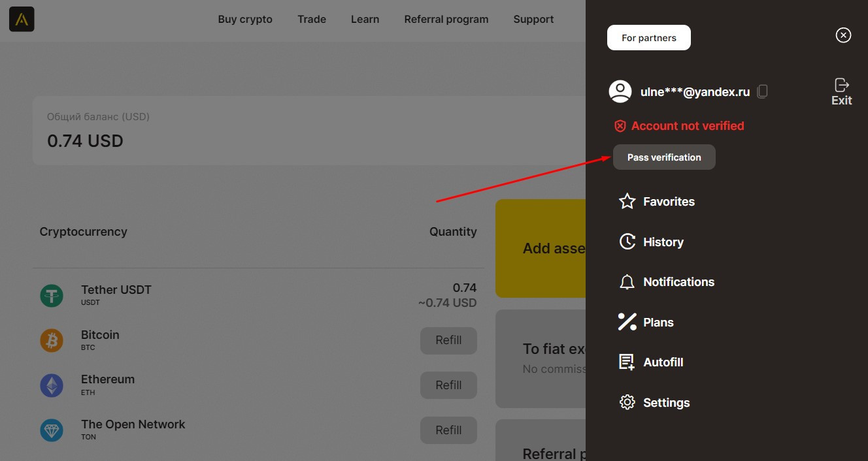Click the user avatar icon
Image resolution: width=868 pixels, height=461 pixels.
[620, 91]
